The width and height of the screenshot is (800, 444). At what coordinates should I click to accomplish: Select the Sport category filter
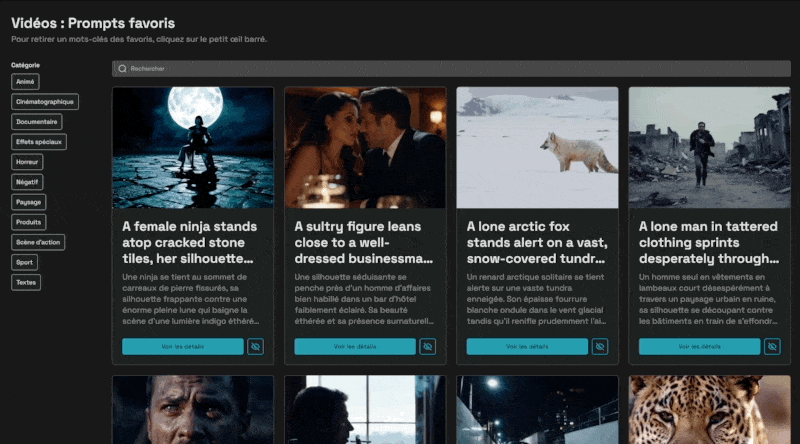(x=25, y=262)
